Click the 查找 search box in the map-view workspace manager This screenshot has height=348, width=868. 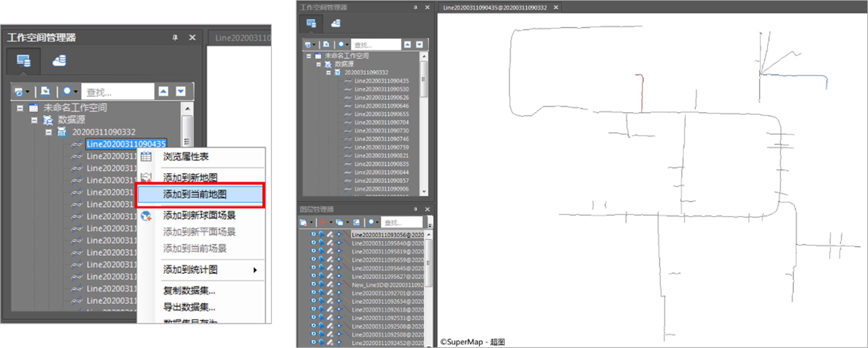376,44
